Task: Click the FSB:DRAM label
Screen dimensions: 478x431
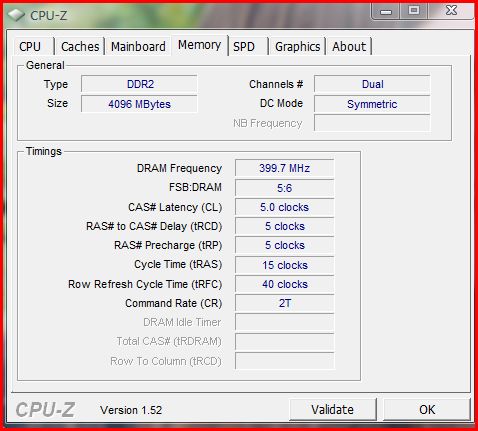Action: click(195, 187)
